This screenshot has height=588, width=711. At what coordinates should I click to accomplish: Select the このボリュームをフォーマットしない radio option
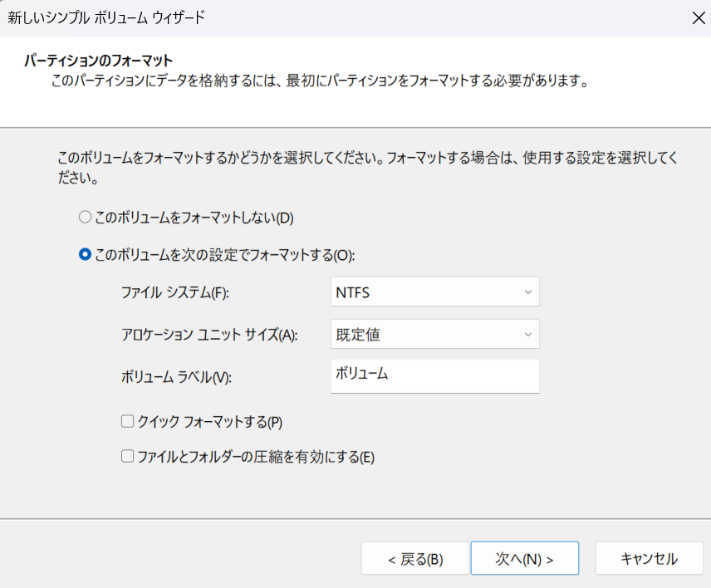[84, 216]
